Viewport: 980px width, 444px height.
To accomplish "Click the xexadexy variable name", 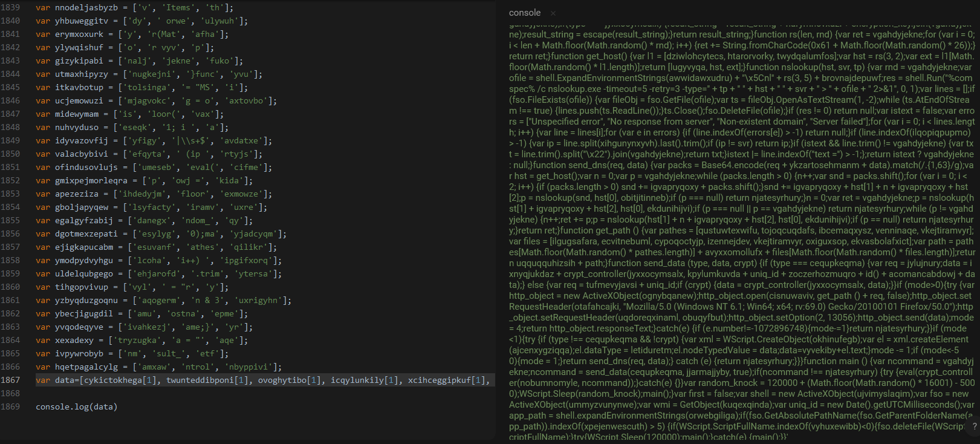I will [74, 341].
